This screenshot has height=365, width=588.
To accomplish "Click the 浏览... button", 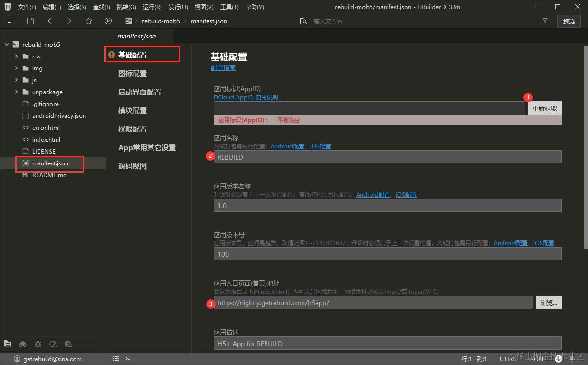I will [549, 303].
